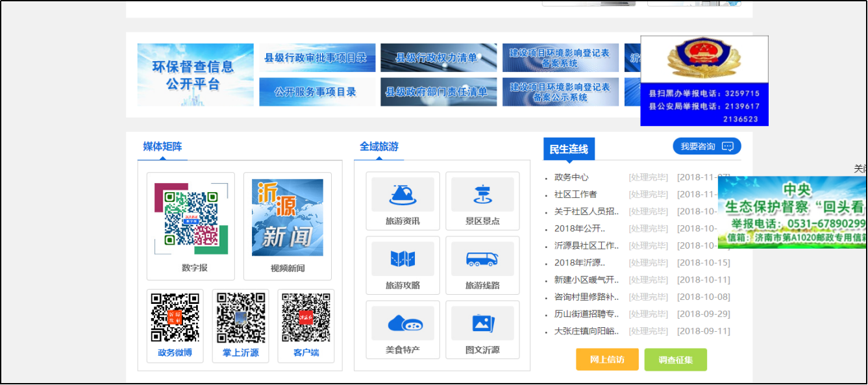
Task: Open the 沂源新闻 video news thumbnail
Action: 287,217
